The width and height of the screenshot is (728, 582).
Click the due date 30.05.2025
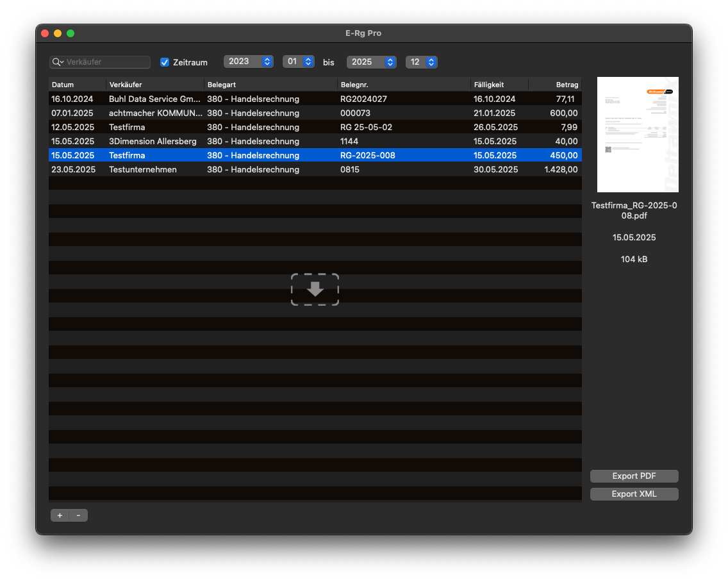pyautogui.click(x=496, y=170)
